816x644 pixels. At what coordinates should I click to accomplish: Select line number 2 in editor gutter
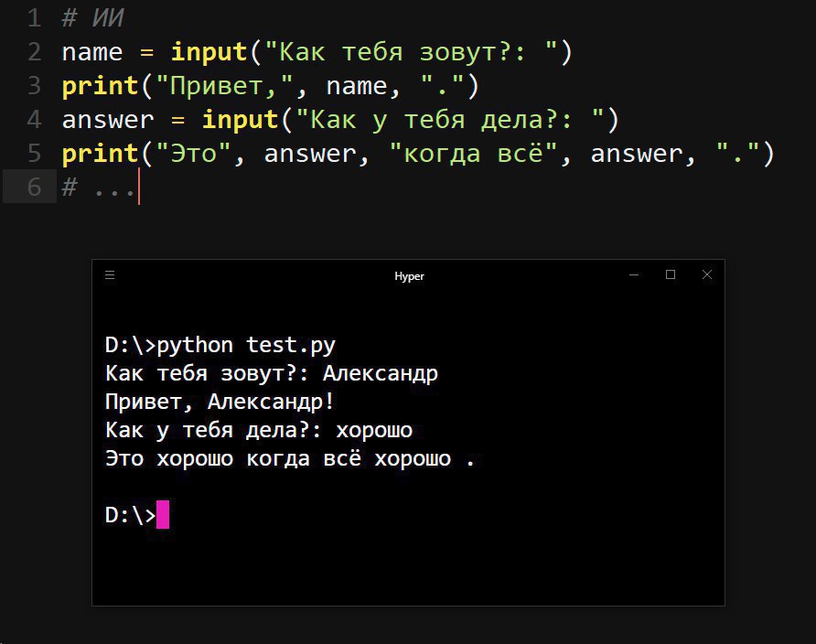pyautogui.click(x=34, y=52)
